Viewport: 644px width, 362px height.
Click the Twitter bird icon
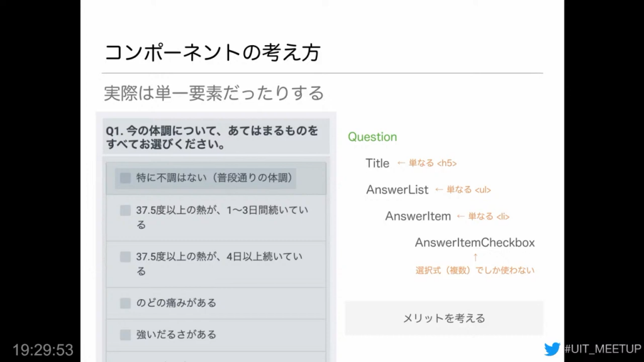point(552,349)
